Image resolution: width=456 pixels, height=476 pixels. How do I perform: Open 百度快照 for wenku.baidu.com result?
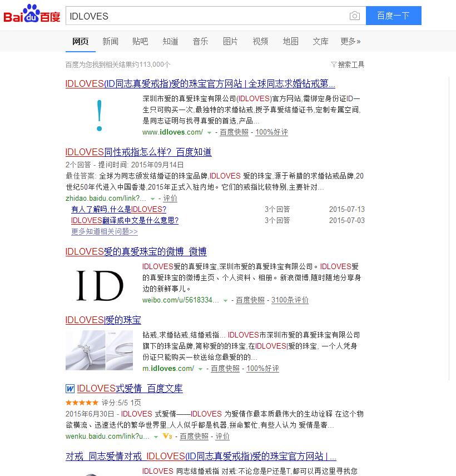(194, 437)
